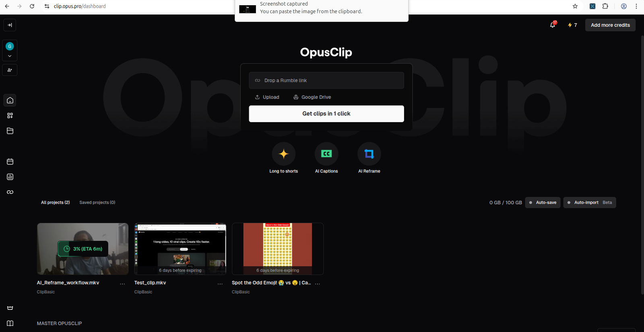This screenshot has height=332, width=644.
Task: Click browser forward arrow
Action: coord(19,6)
